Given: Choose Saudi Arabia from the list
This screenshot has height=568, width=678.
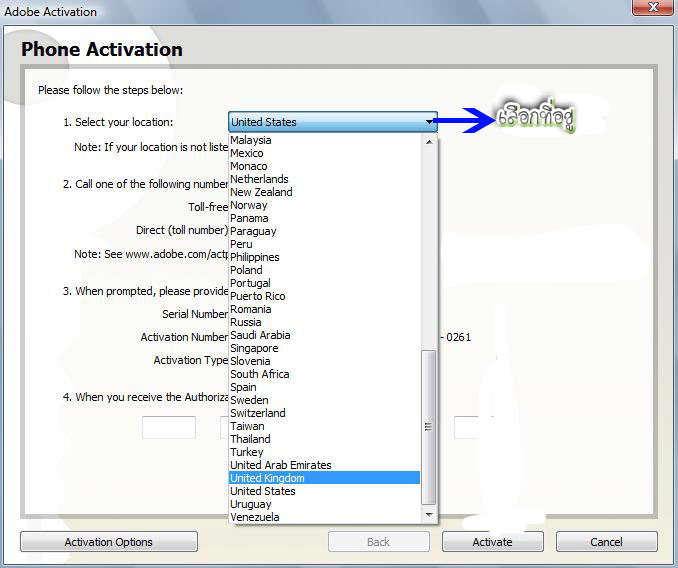Looking at the screenshot, I should (325, 335).
